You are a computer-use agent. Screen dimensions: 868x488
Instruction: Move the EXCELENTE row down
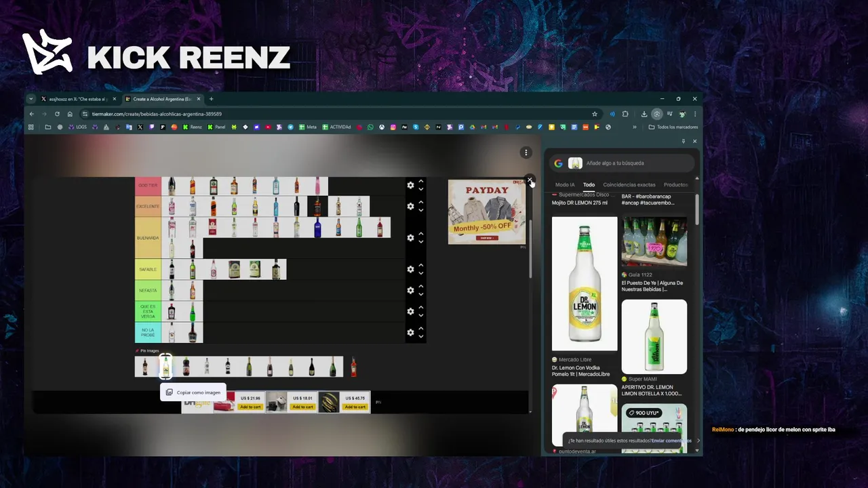click(421, 210)
